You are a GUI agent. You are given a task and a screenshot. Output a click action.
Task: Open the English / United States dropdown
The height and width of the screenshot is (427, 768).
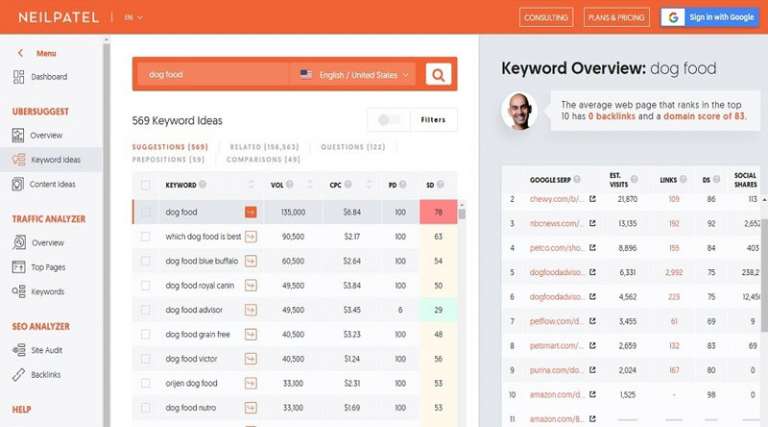coord(354,74)
